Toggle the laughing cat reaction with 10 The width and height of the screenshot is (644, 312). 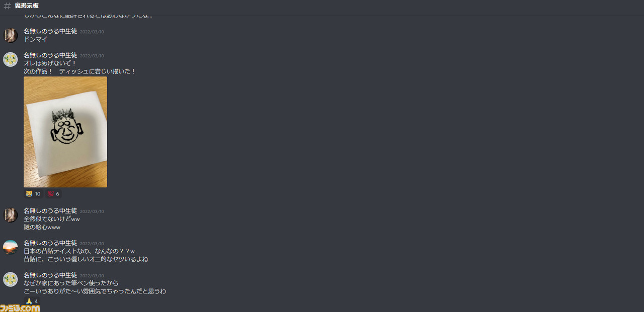pyautogui.click(x=33, y=194)
